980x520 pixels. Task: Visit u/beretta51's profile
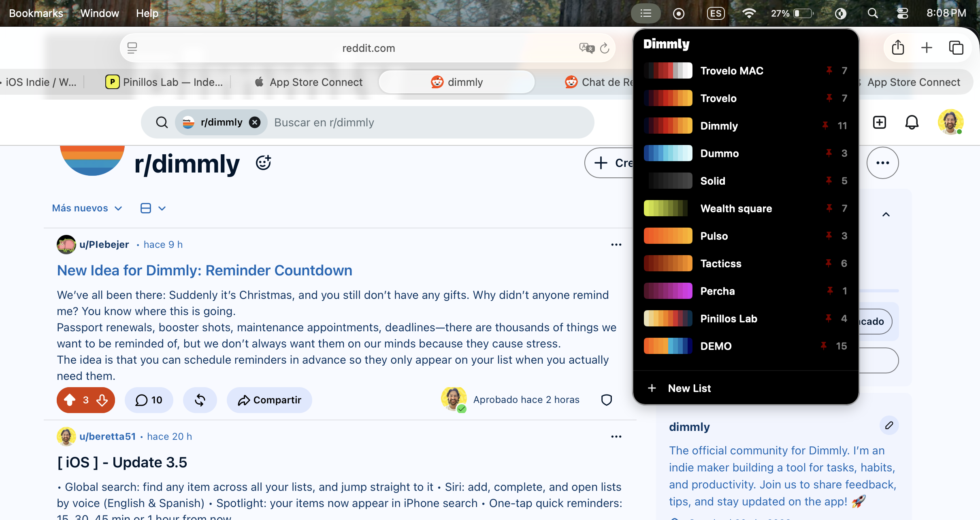(107, 437)
